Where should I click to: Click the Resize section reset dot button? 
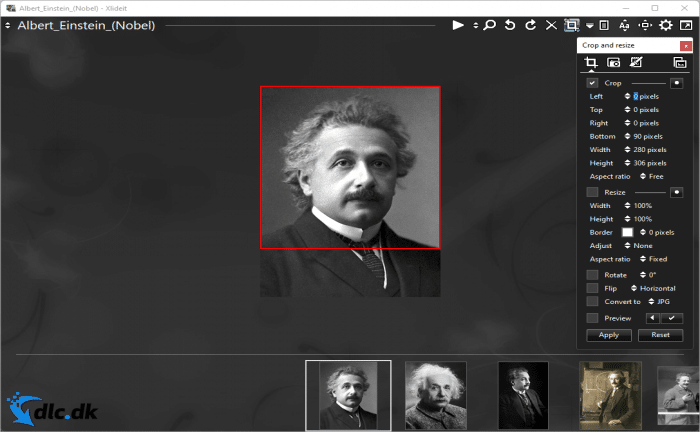coord(677,192)
